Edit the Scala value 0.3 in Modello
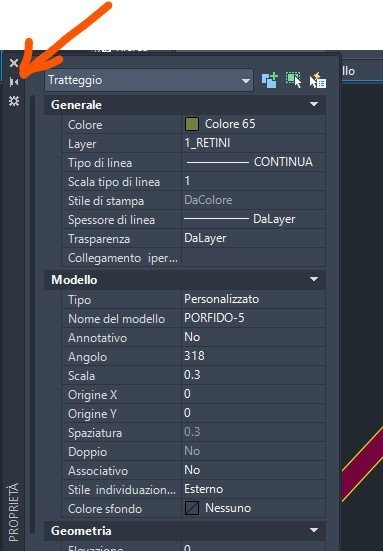 pos(253,375)
